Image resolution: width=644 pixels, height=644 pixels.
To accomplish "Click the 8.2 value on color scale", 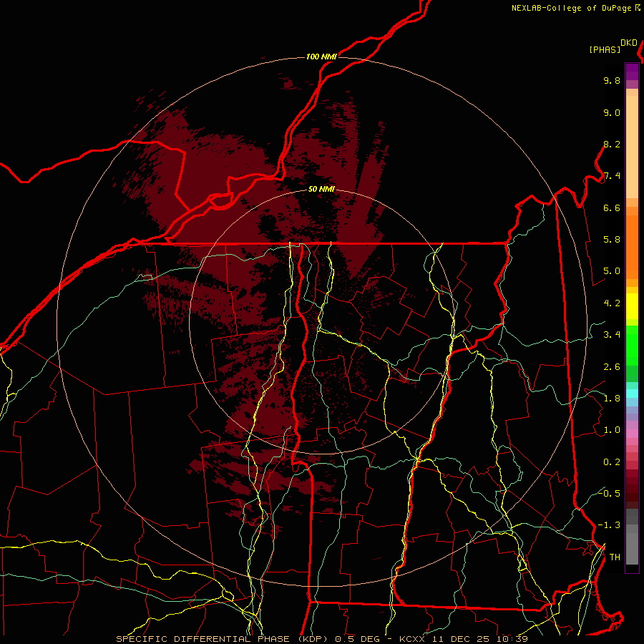I will [612, 145].
